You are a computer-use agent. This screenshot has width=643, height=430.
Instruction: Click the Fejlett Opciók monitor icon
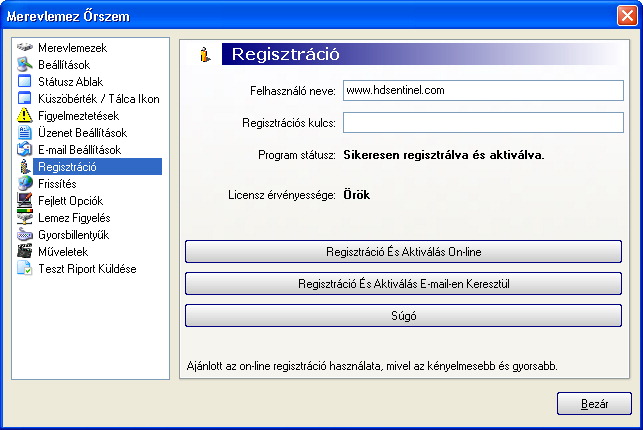25,200
